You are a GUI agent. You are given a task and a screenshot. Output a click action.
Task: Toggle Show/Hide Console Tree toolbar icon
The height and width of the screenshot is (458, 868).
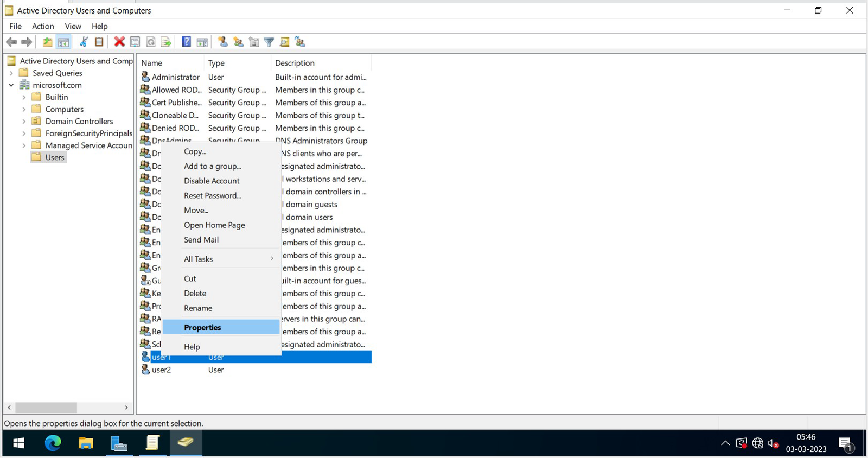[x=63, y=42]
